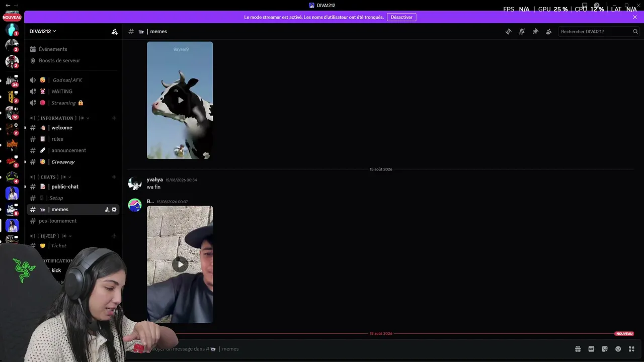644x362 pixels.
Task: Select the "wa fin" message text
Action: (x=153, y=187)
